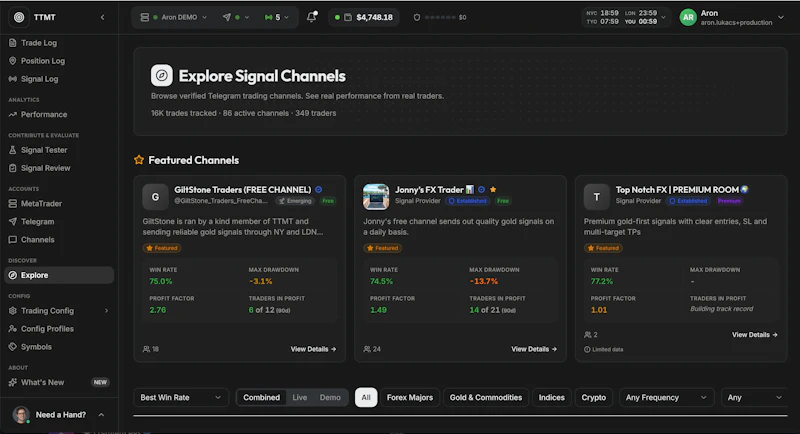Screen dimensions: 800x434
Task: Click the GiltStone Traders G avatar
Action: [x=155, y=197]
